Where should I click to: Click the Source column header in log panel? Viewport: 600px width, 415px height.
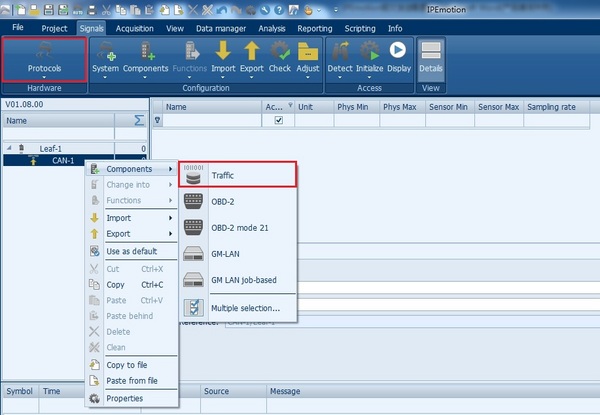(x=233, y=391)
